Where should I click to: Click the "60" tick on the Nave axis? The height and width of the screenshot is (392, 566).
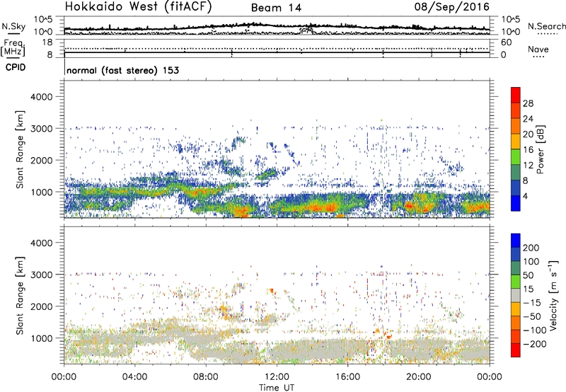click(506, 42)
